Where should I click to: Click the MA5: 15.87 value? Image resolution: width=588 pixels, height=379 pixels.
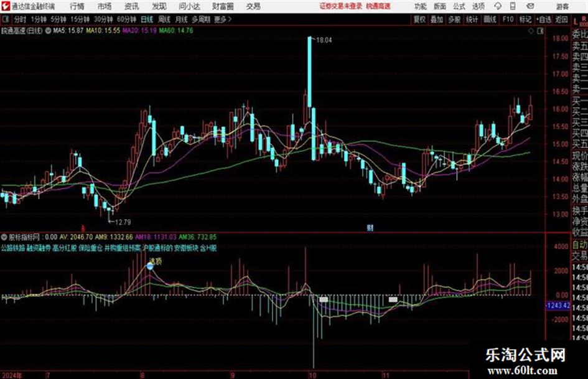pos(68,30)
